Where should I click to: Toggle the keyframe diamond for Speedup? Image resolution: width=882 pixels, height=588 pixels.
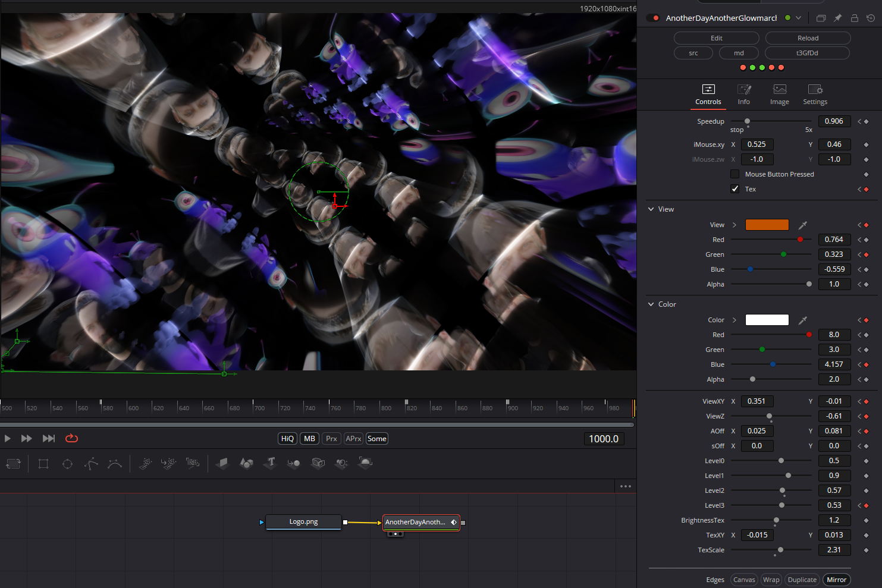[866, 121]
